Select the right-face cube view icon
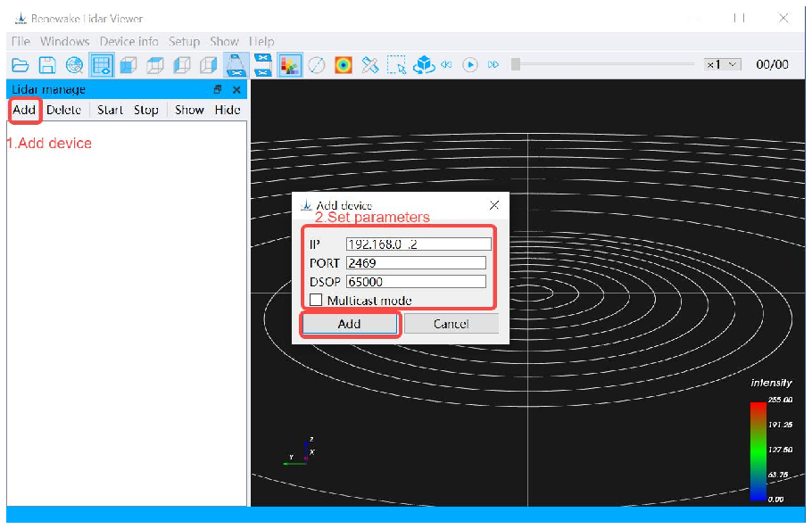The image size is (812, 529). tap(209, 65)
